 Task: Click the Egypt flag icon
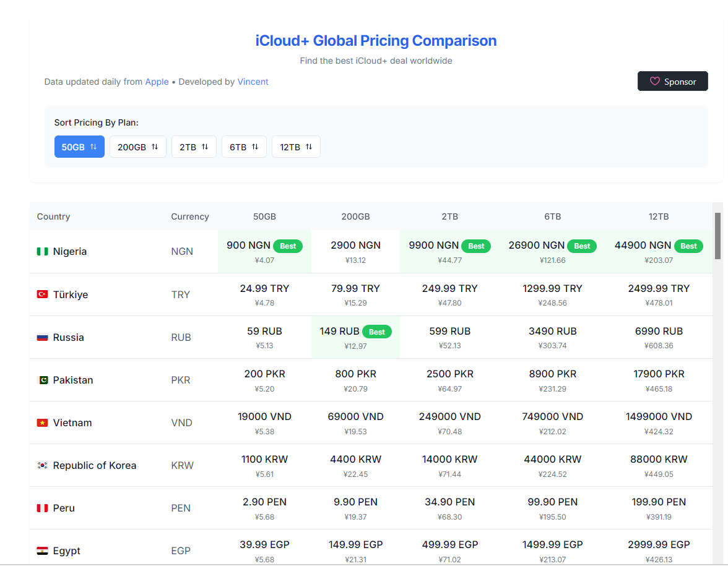point(42,551)
